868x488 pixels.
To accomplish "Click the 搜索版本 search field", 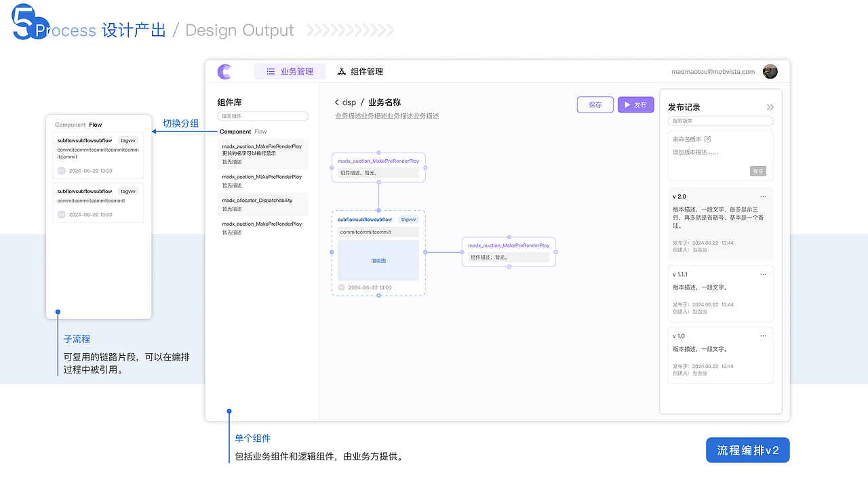I will click(720, 121).
